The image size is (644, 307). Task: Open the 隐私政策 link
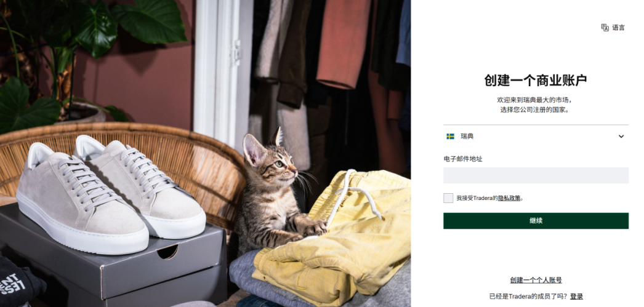(x=509, y=198)
